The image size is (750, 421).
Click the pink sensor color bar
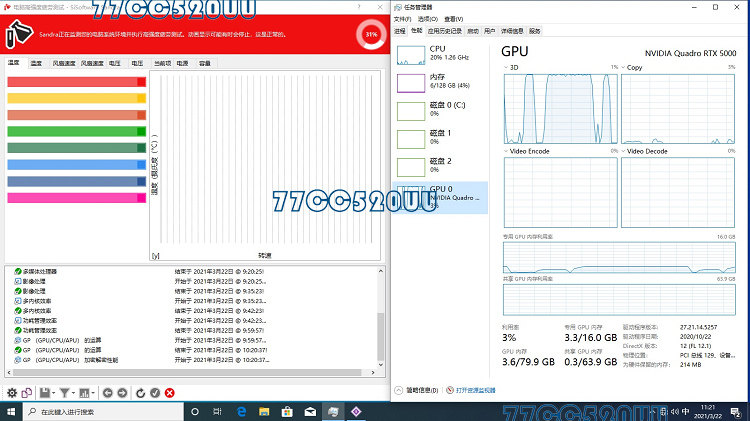77,198
